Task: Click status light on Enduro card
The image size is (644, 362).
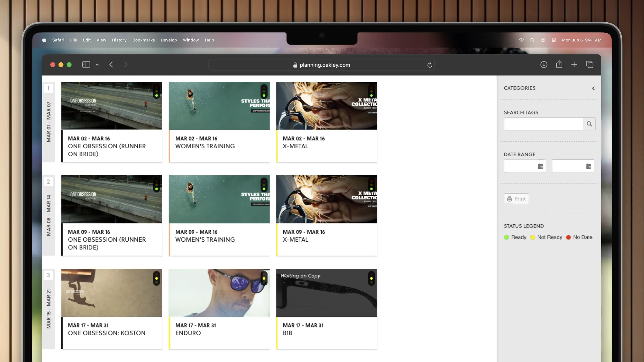Action: click(x=264, y=278)
